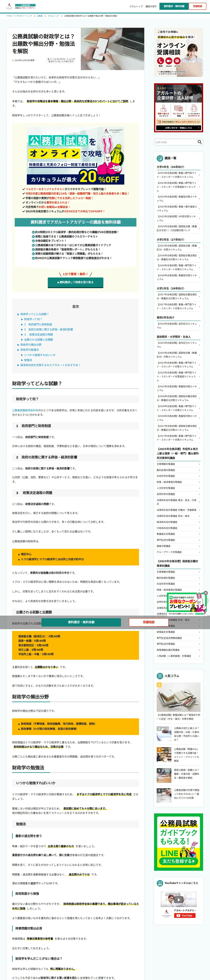Click the magnifier search icon
Screen dimensions: 210x980
(200, 142)
